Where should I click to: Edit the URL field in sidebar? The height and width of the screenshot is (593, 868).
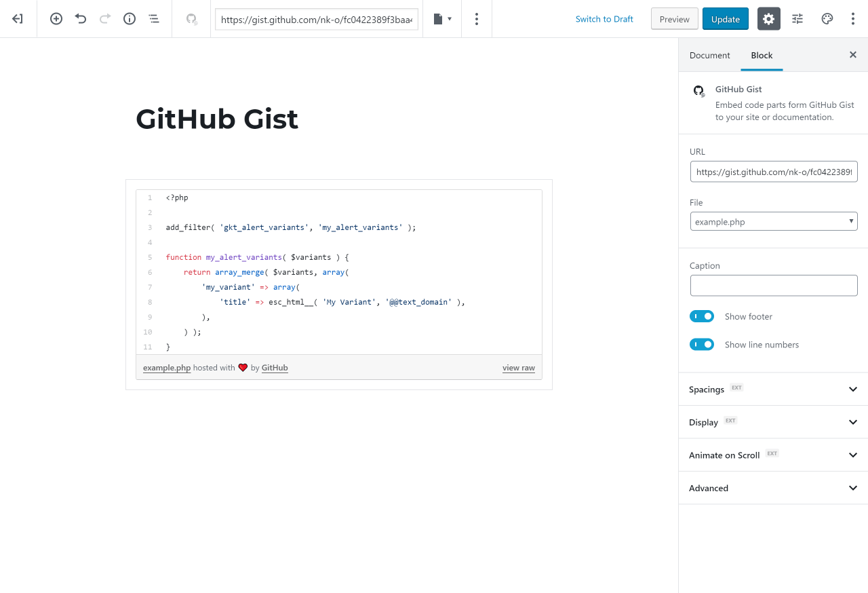pyautogui.click(x=774, y=172)
